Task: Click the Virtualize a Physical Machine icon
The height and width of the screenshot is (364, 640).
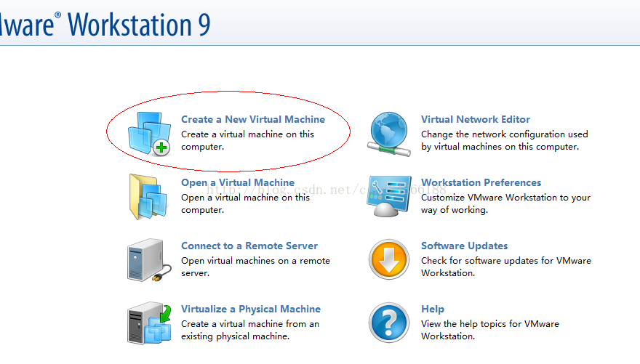Action: coord(149,323)
